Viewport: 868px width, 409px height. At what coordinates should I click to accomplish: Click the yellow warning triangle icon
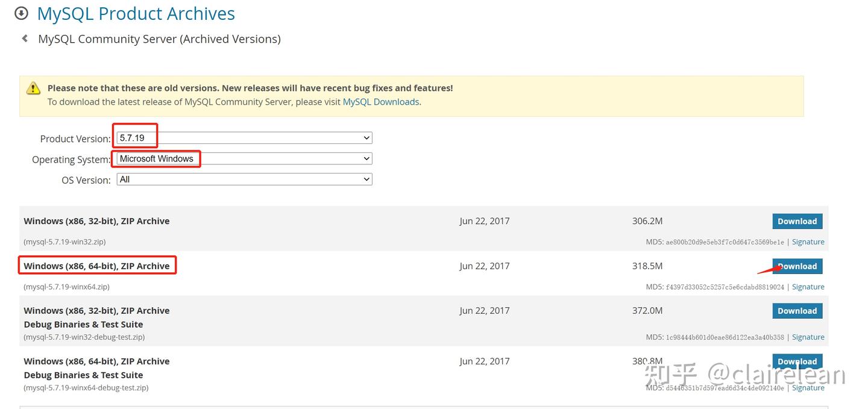(x=34, y=88)
